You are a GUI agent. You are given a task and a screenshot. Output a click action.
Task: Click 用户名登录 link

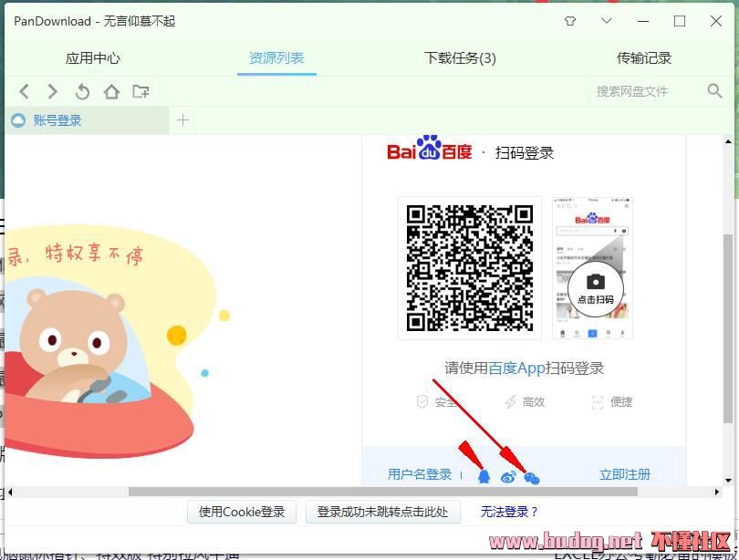click(420, 474)
